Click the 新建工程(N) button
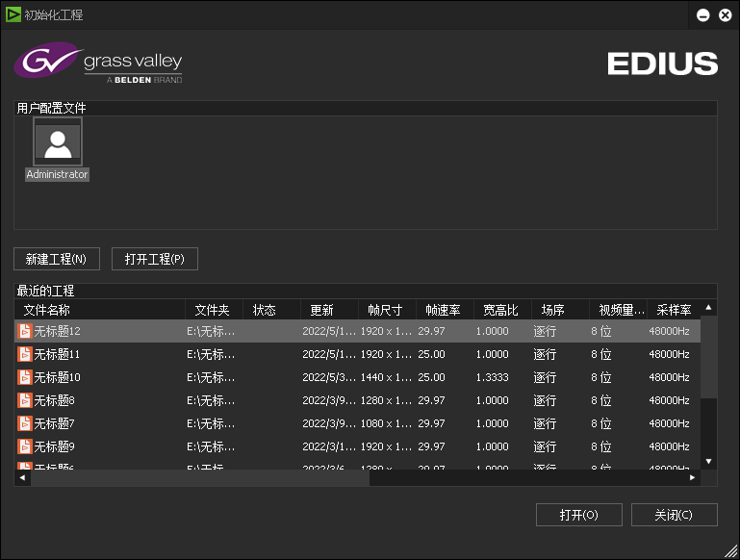Screen dimensions: 740x560 (57, 259)
